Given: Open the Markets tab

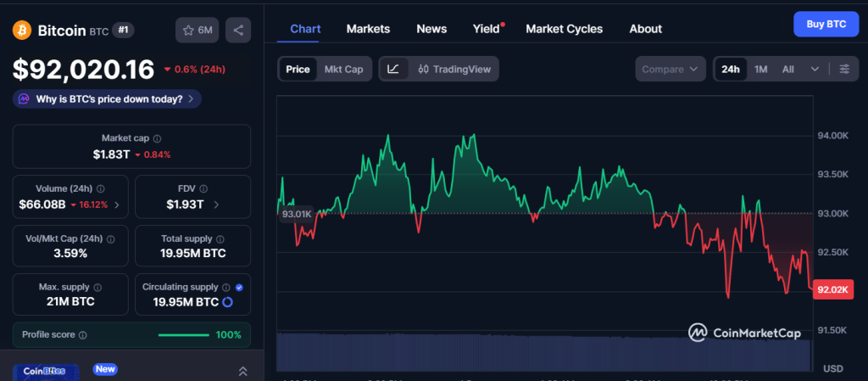Looking at the screenshot, I should pos(368,29).
